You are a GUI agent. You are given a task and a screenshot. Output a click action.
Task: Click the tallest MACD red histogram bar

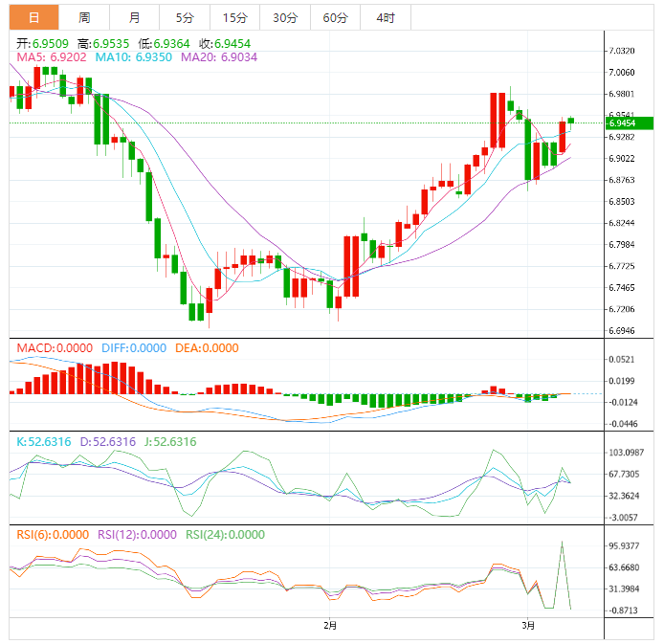[115, 378]
